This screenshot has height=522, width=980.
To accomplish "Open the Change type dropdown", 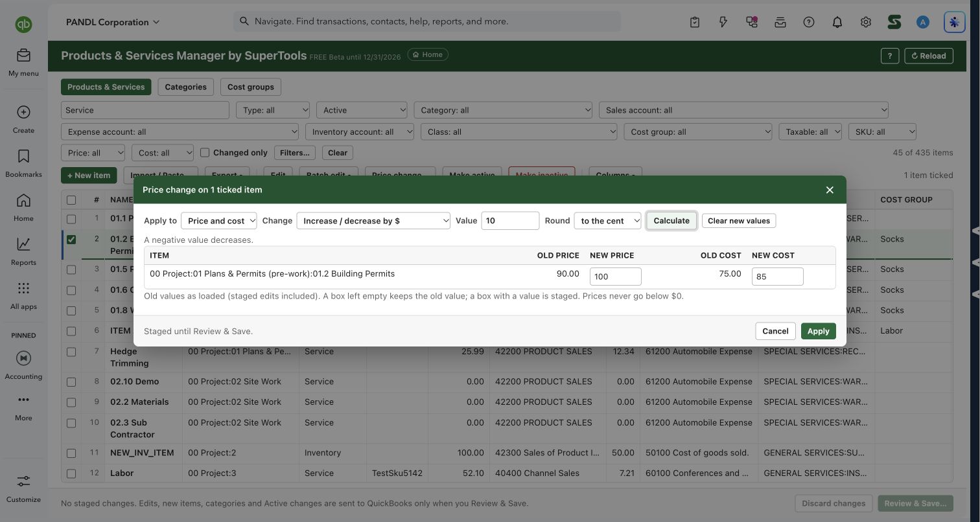I will point(373,221).
